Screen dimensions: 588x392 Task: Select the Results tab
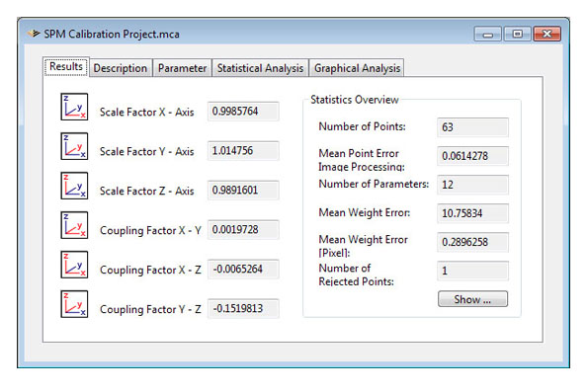(x=66, y=67)
